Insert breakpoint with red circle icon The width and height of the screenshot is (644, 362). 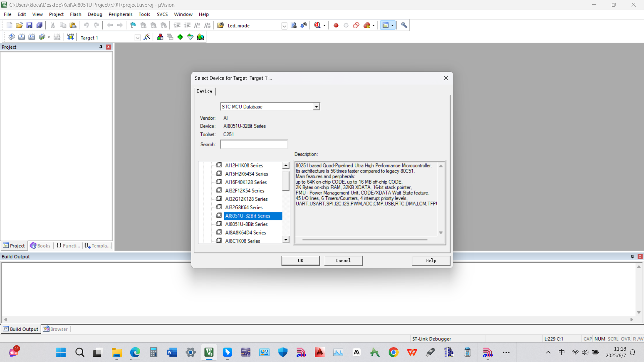(336, 25)
